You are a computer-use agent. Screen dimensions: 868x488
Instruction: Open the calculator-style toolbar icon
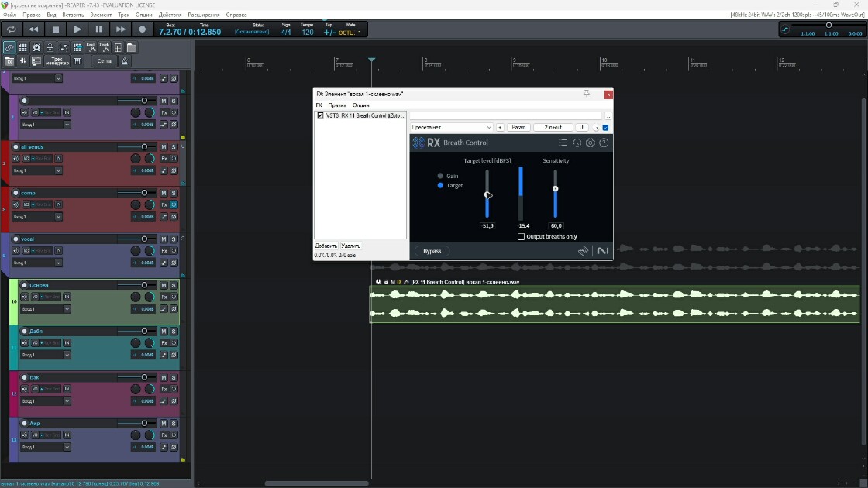118,47
